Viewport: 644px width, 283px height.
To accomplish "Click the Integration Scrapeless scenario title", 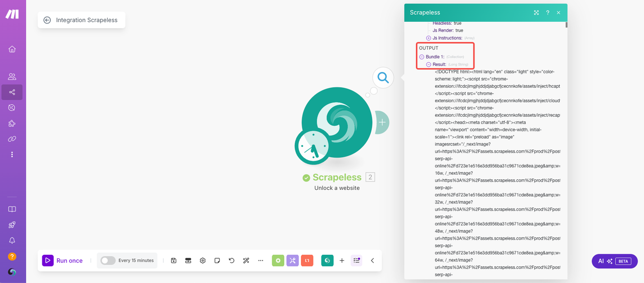I will [87, 20].
